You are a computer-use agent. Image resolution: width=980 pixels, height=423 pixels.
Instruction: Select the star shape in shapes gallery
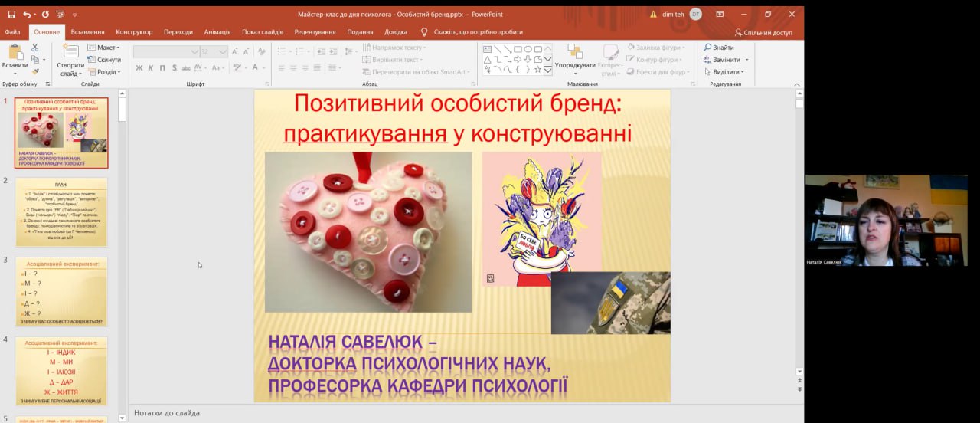(537, 70)
